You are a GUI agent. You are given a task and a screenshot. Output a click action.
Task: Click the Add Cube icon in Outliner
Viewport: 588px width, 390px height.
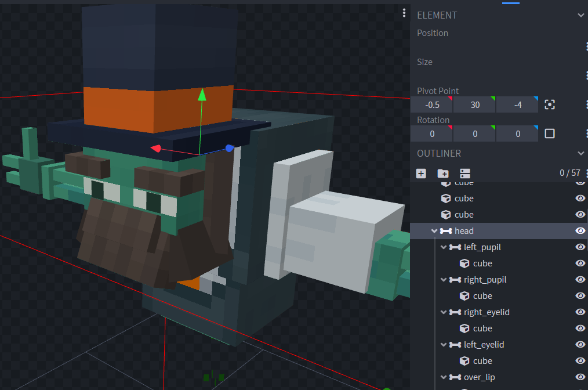421,174
